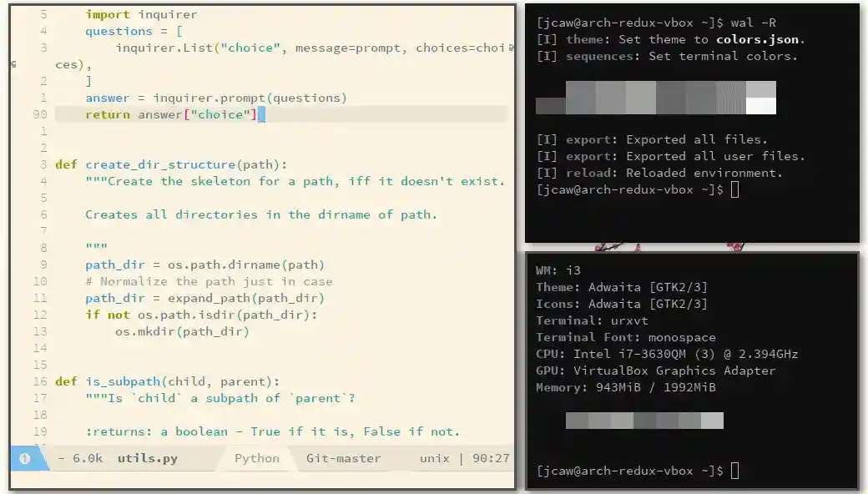Click colors.json in the theme output line
The image size is (868, 494).
click(758, 39)
